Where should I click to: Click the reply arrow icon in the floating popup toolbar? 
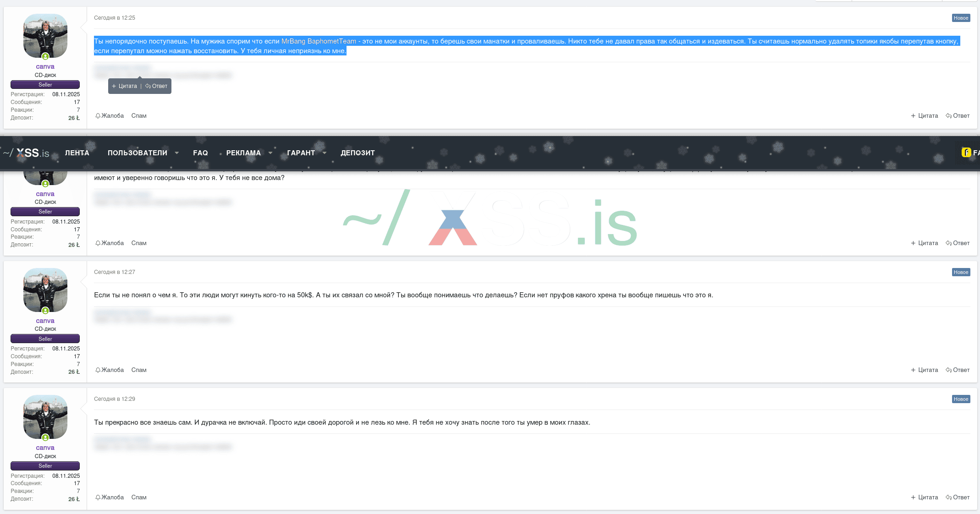(x=148, y=86)
